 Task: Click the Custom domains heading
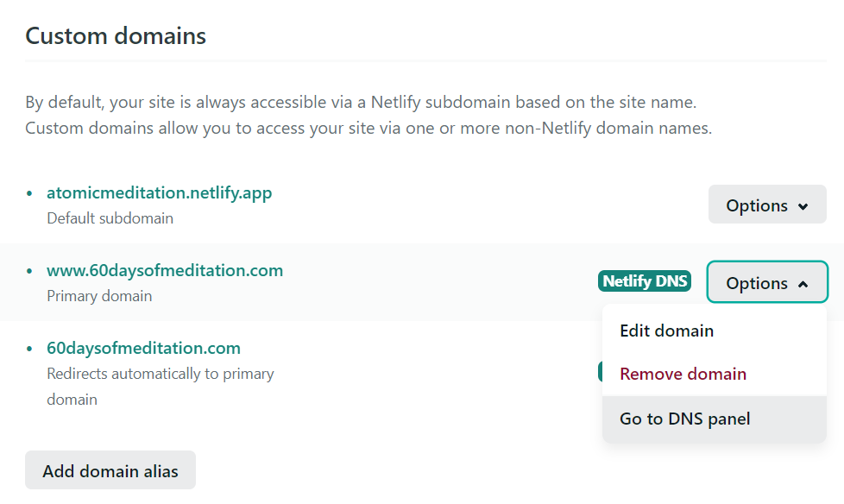click(x=116, y=36)
